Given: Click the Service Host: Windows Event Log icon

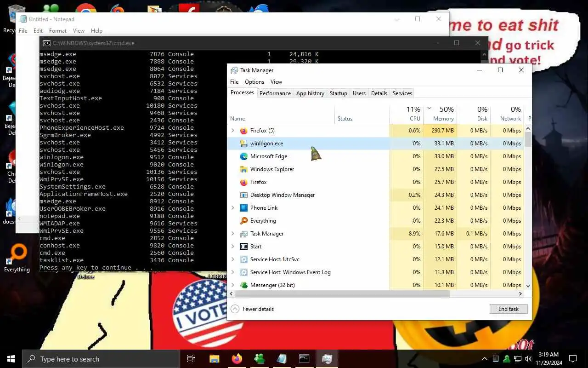Looking at the screenshot, I should pyautogui.click(x=244, y=272).
